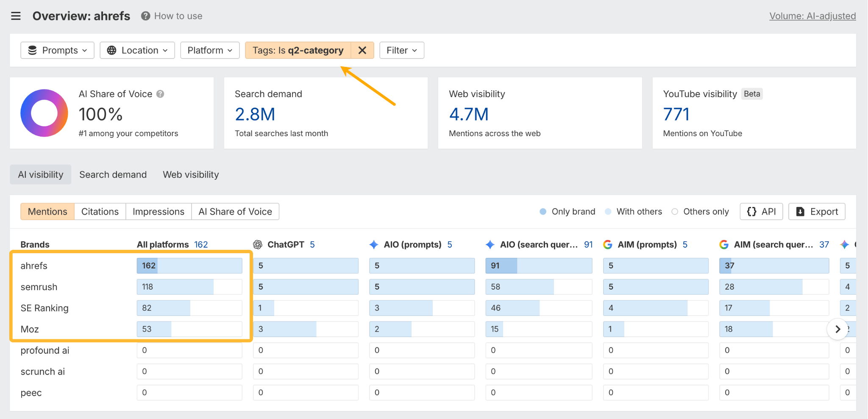
Task: Click the peec brand row name
Action: click(x=31, y=393)
